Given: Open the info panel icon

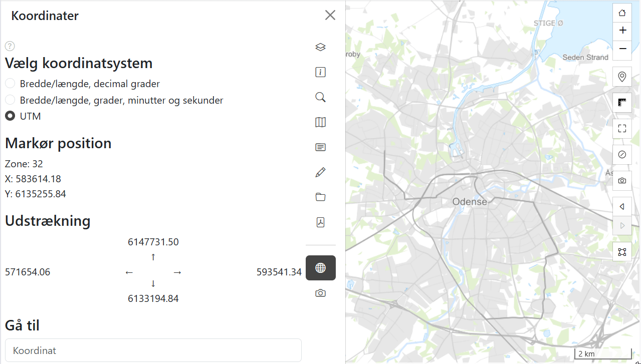Looking at the screenshot, I should (x=321, y=72).
